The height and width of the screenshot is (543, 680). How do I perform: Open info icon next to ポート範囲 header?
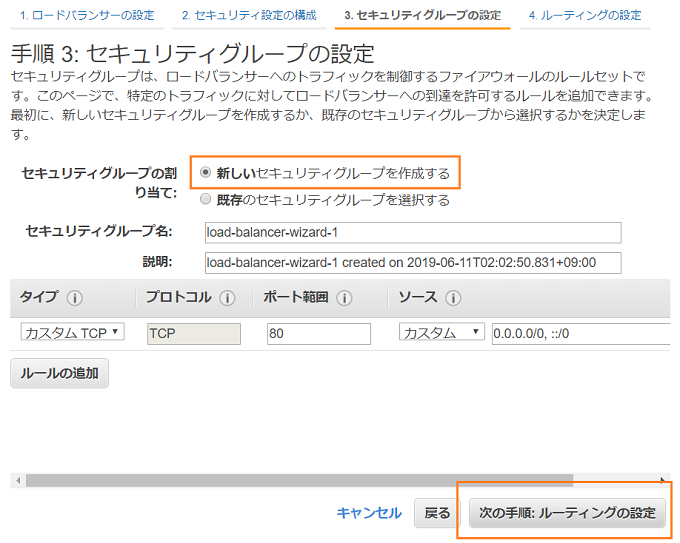pos(344,298)
